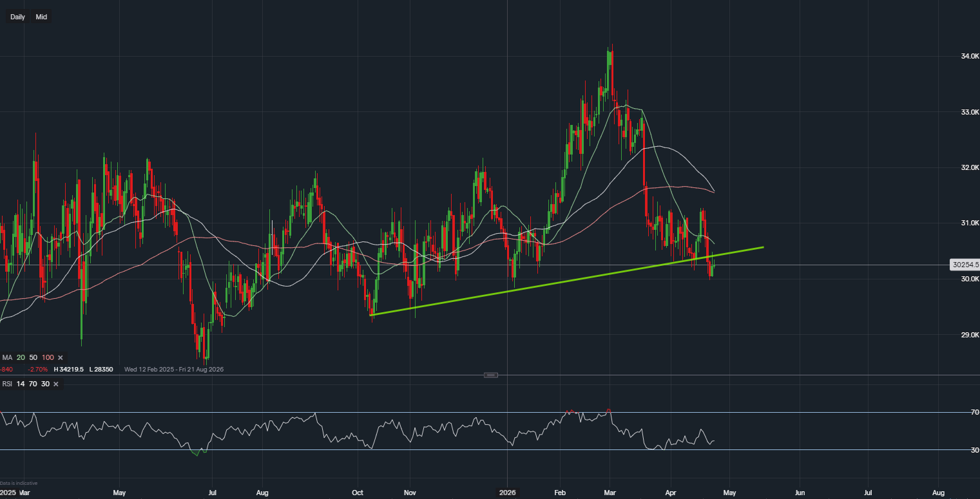Select the green ascending trendline
This screenshot has height=499, width=980.
coord(567,281)
